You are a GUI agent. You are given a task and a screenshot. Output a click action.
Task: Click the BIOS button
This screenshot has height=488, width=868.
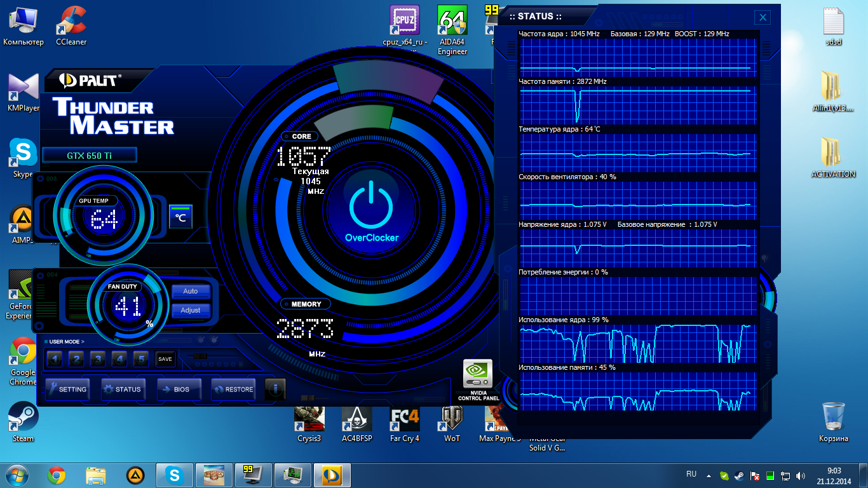(179, 390)
